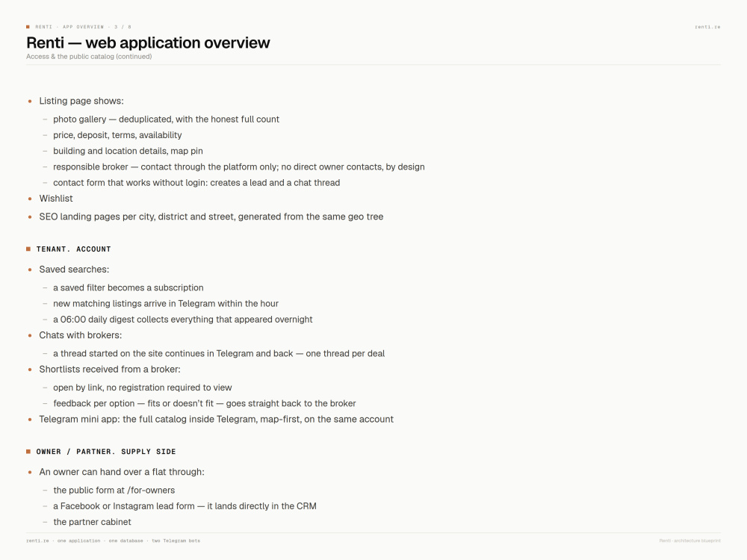Click the SEO landing pages bullet text
This screenshot has height=560, width=747.
point(211,217)
